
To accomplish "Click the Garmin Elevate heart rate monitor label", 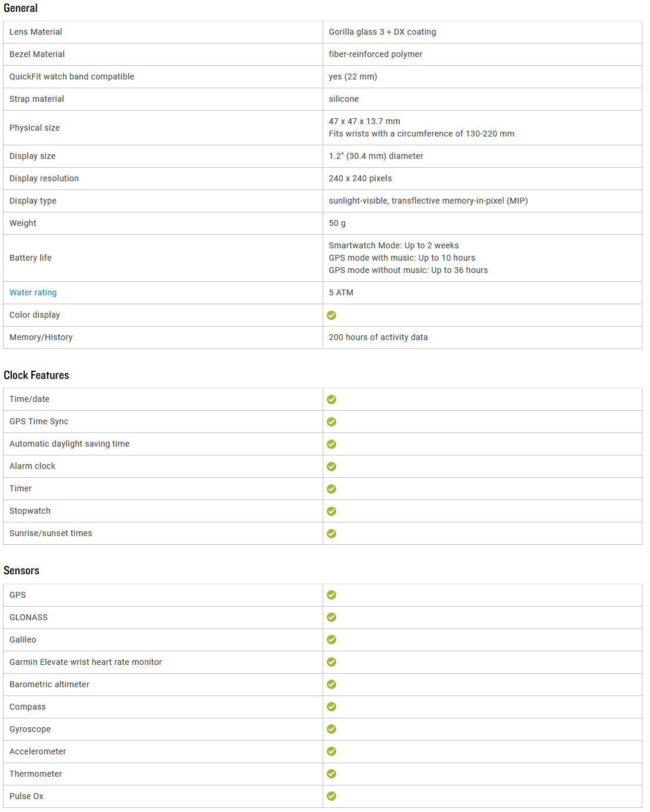I will click(x=85, y=662).
